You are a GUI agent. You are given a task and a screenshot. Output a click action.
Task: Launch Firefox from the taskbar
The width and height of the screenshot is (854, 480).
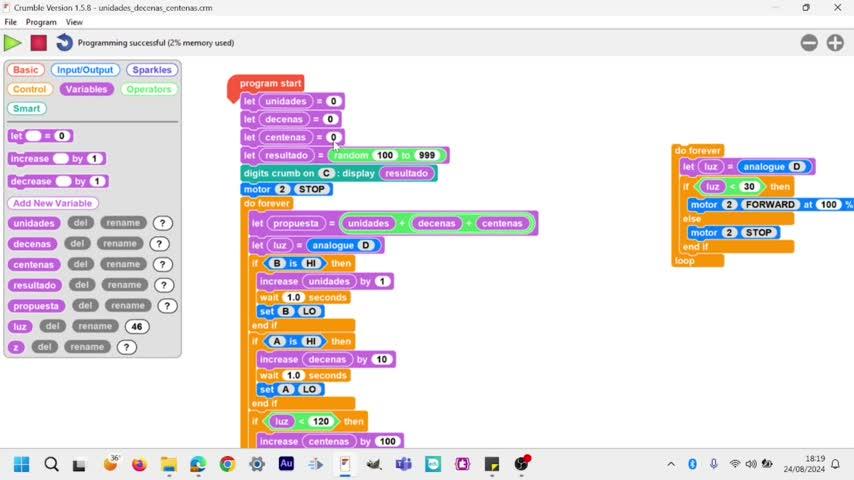pos(139,465)
